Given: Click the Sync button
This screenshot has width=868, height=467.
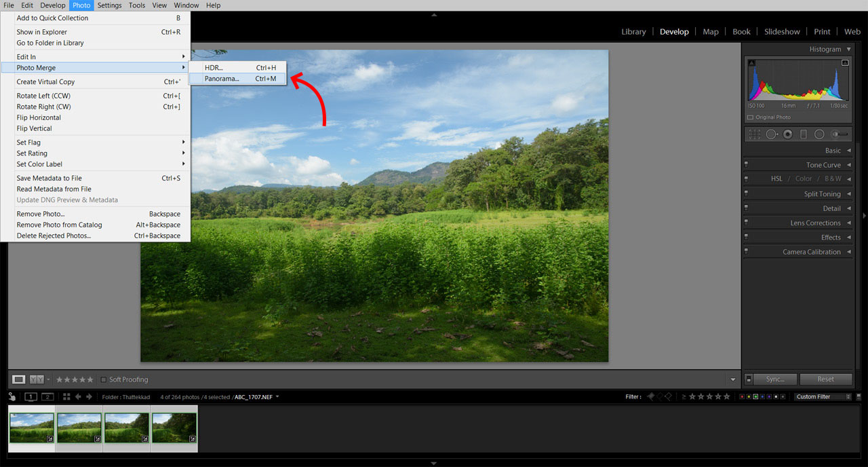Looking at the screenshot, I should pos(775,379).
